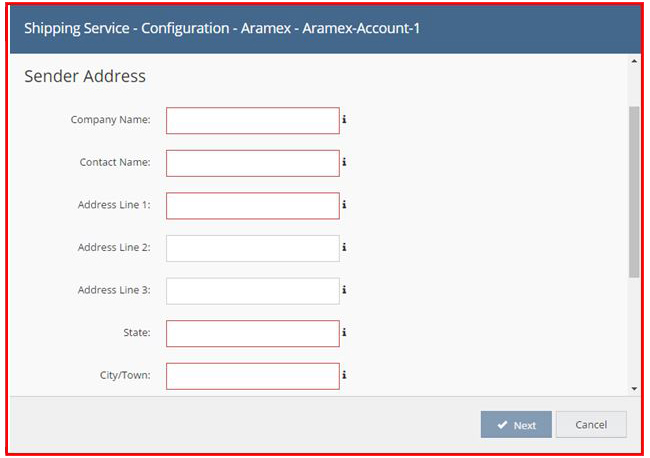The height and width of the screenshot is (458, 650).
Task: Click the vertical scrollbar thumb
Action: [x=634, y=192]
